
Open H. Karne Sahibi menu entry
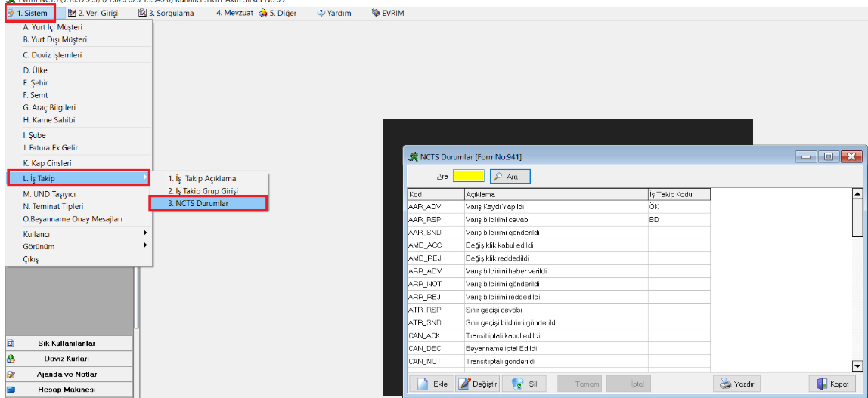[x=78, y=120]
